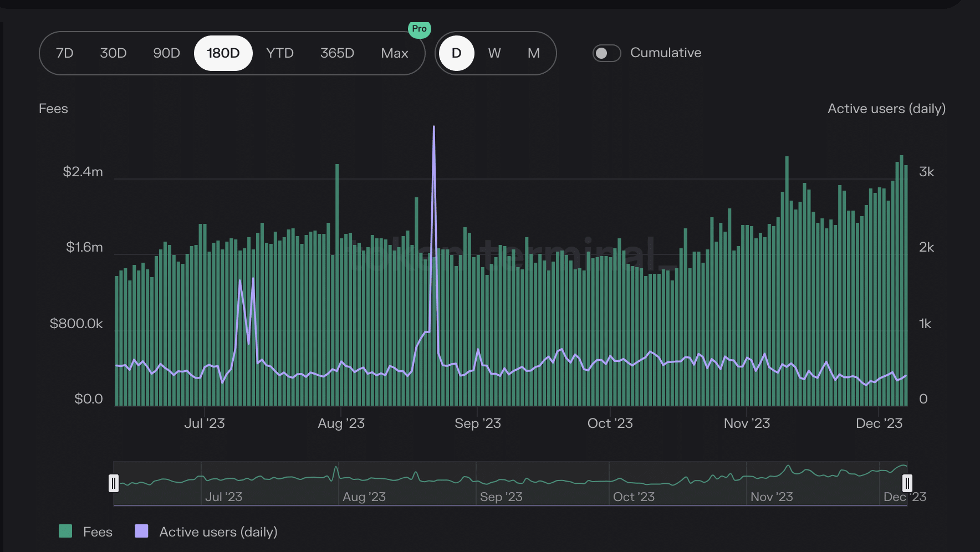This screenshot has width=980, height=552.
Task: Click the $1.6m y-axis value
Action: tap(84, 247)
